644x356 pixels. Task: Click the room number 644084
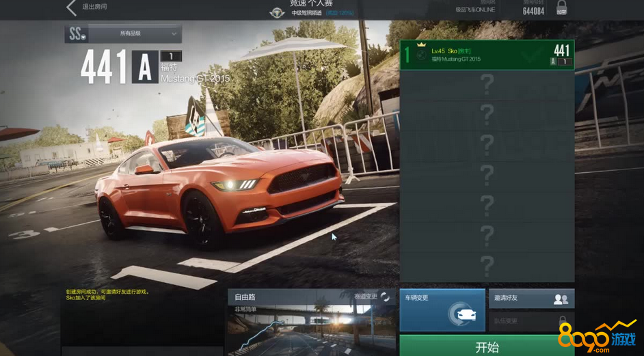(x=533, y=11)
